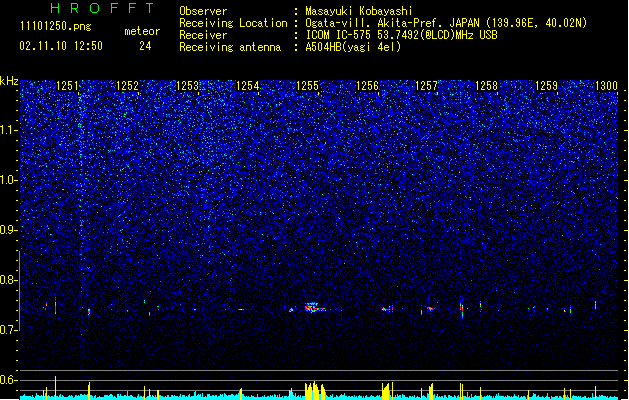The width and height of the screenshot is (629, 400).
Task: Click the HROFFT title text
Action: click(x=102, y=8)
